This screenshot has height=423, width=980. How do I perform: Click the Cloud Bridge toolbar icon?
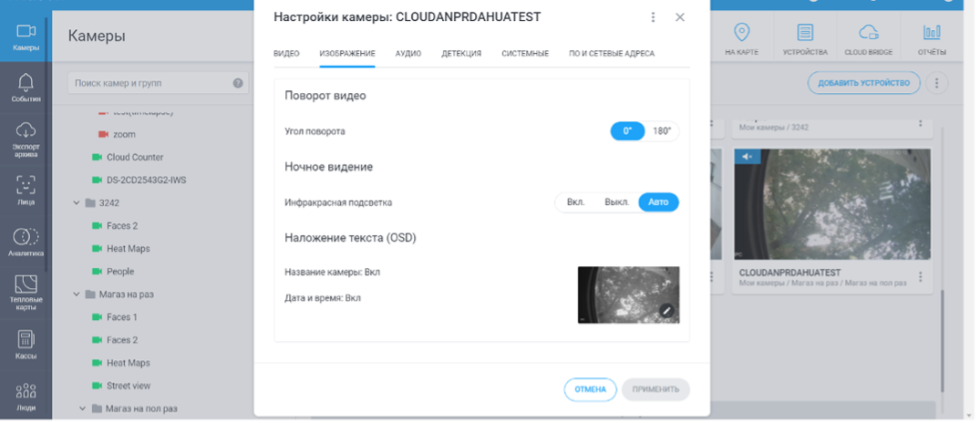tap(868, 38)
